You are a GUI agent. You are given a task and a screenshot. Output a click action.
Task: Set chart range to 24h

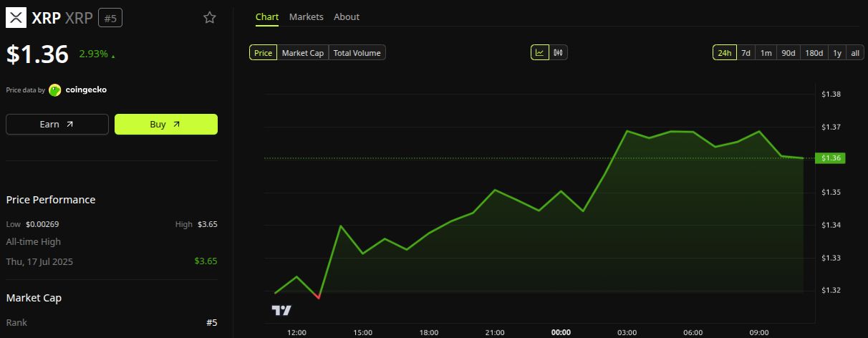(725, 52)
